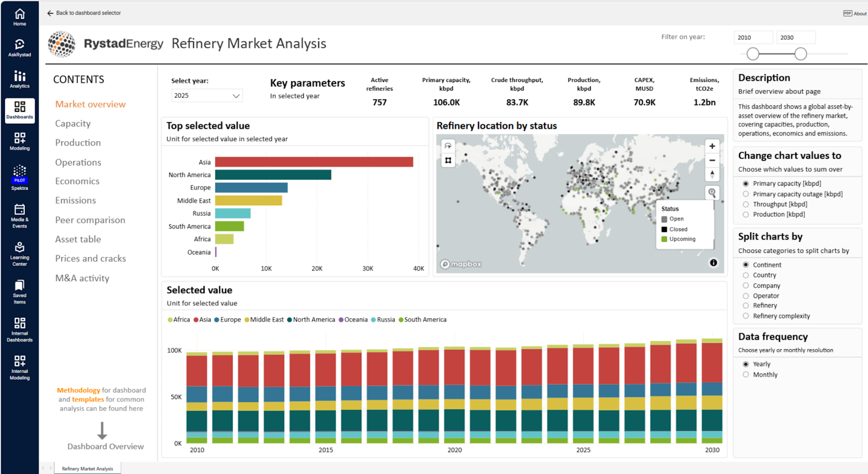Viewport: 868px width, 474px height.
Task: Open the PDF About icon
Action: click(x=854, y=13)
